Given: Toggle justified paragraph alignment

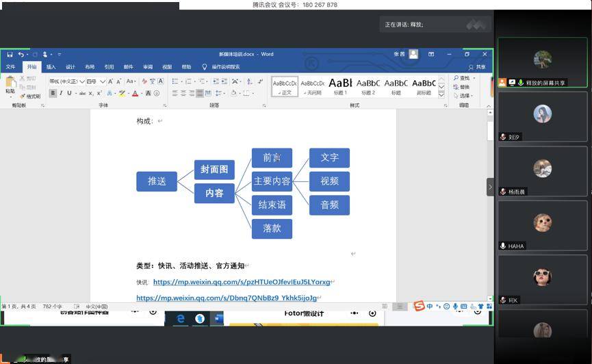Looking at the screenshot, I should click(x=200, y=93).
